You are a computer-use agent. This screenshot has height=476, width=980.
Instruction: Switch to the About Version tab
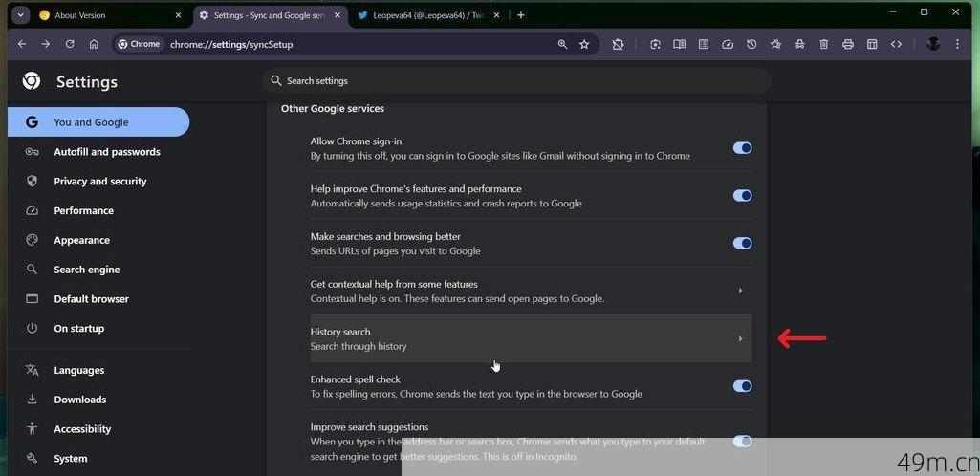point(110,15)
